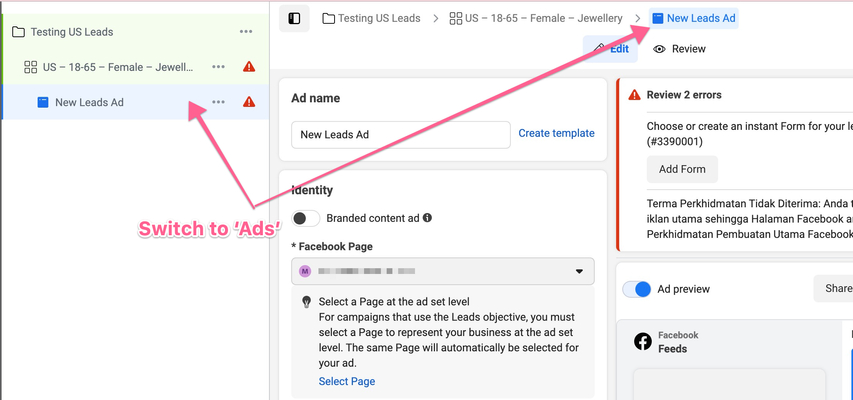The image size is (853, 400).
Task: Open more options for New Leads Ad
Action: click(x=218, y=102)
